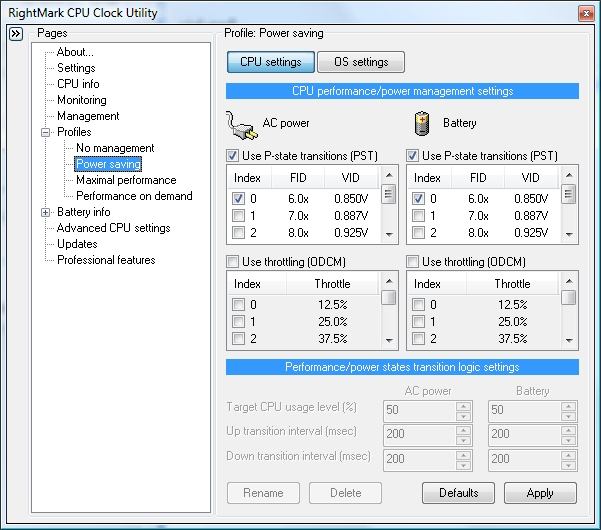Click the Delete button
The height and width of the screenshot is (530, 601).
click(345, 493)
